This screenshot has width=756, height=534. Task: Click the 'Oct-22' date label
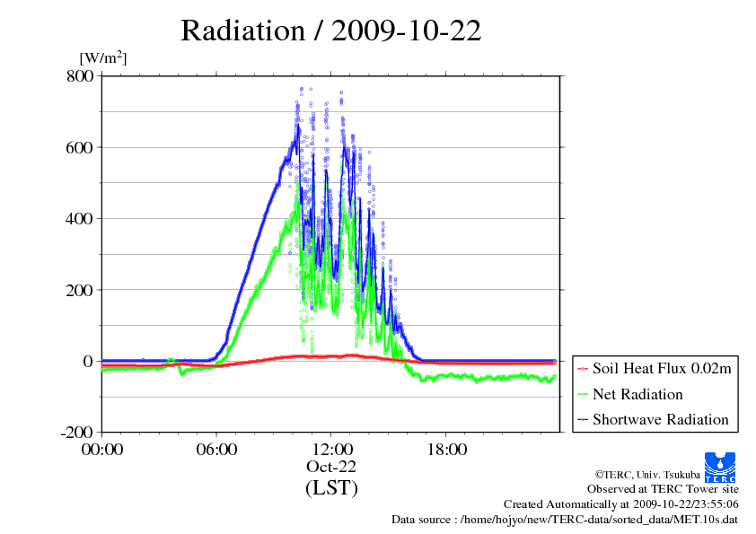pos(331,467)
